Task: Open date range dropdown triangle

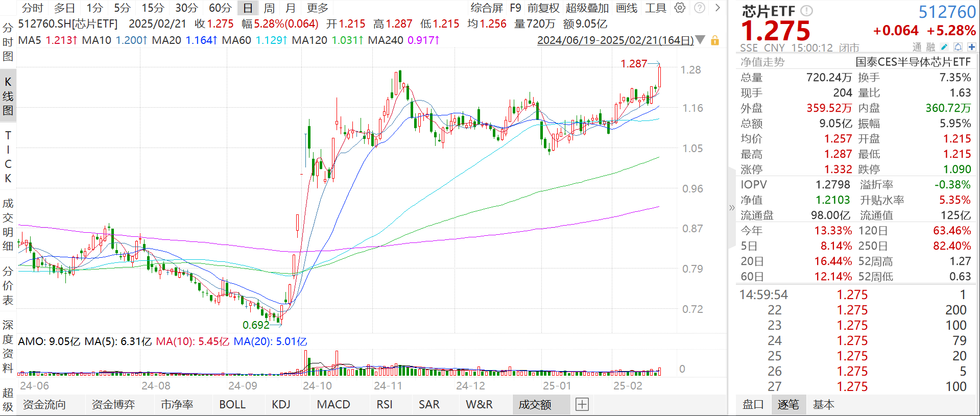Action: coord(701,40)
